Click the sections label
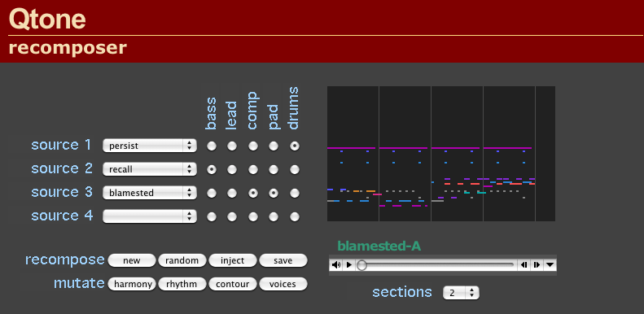This screenshot has width=644, height=314. coord(402,292)
